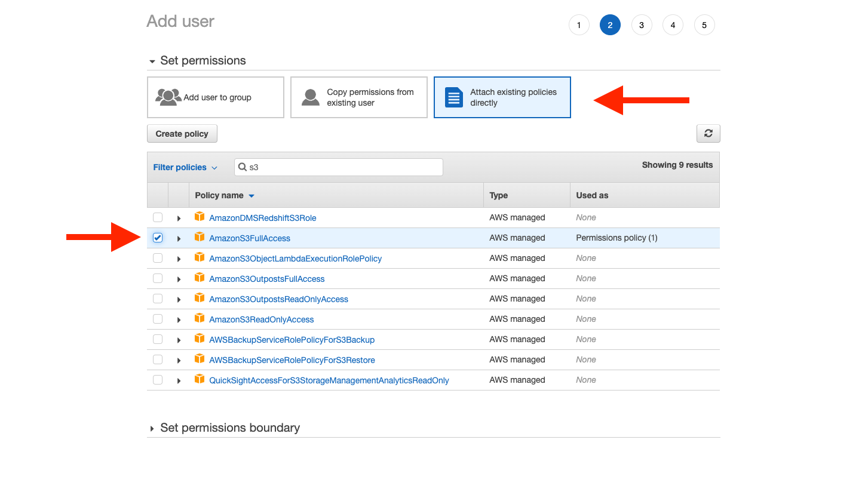The height and width of the screenshot is (495, 868).
Task: Expand the AmazonS3OutpostsReadOnlyAccess row arrow
Action: [179, 300]
